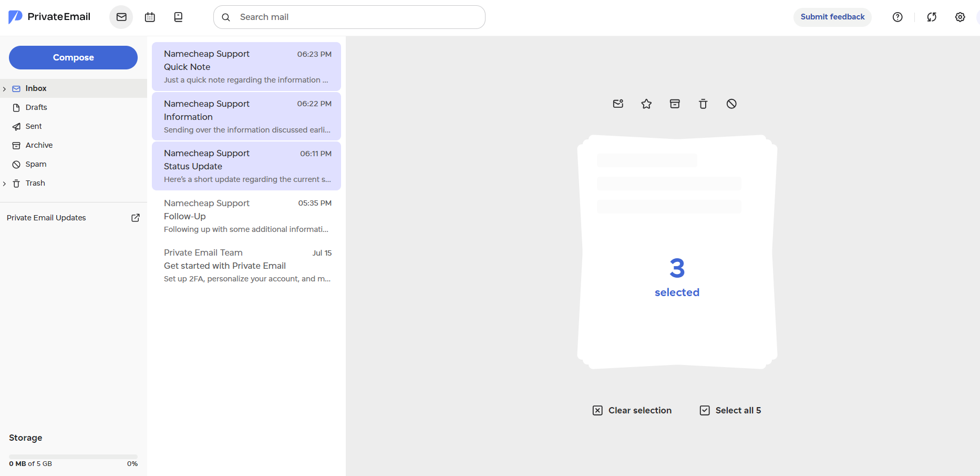This screenshot has width=980, height=476.
Task: Toggle the Quick Note email selection
Action: [246, 66]
